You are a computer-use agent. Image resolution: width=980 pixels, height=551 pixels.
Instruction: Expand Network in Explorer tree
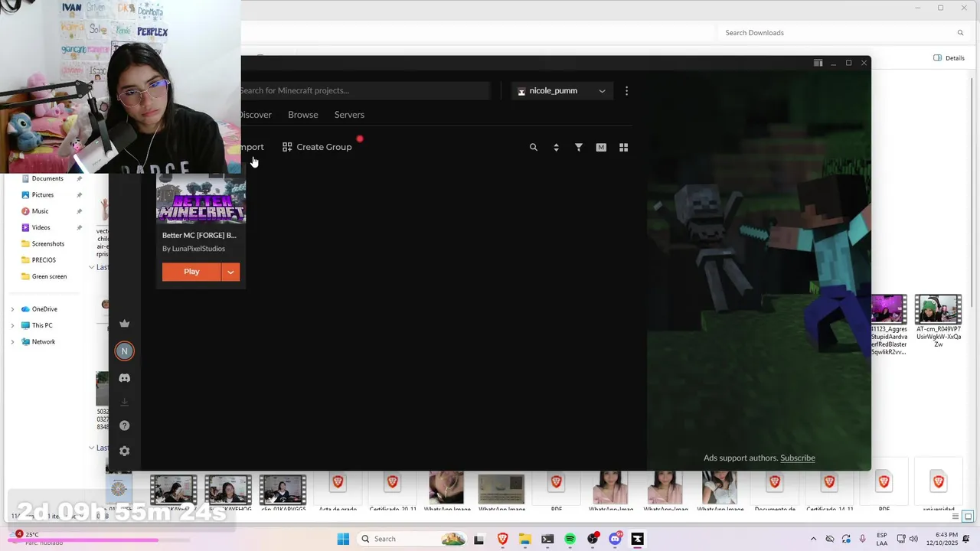tap(12, 342)
